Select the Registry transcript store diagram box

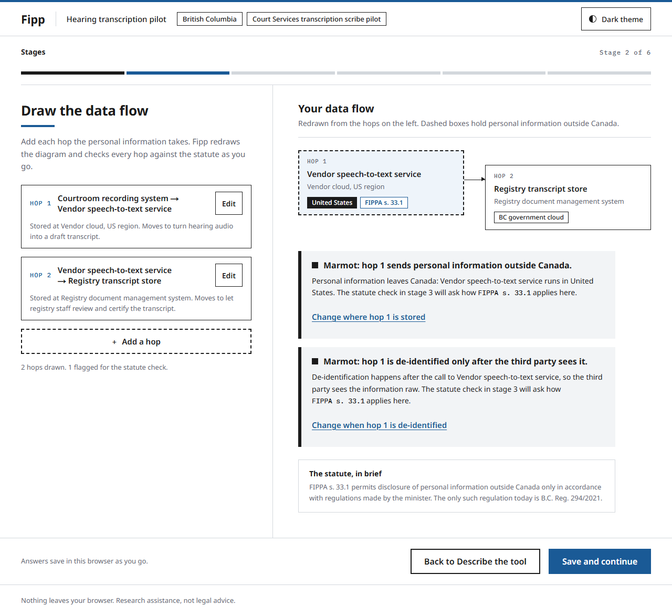[568, 197]
